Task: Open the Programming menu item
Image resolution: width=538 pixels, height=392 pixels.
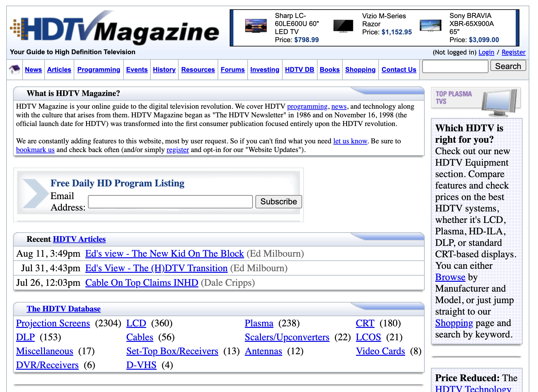Action: point(98,70)
